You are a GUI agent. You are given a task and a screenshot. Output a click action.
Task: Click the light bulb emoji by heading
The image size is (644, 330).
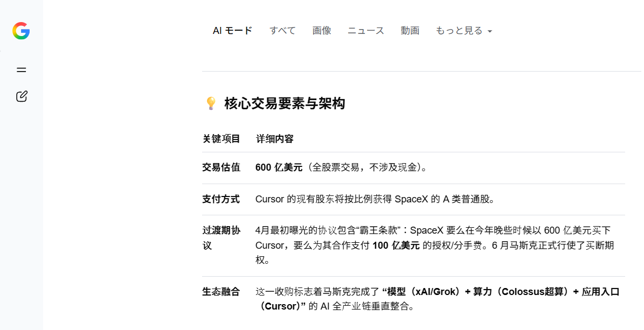tap(211, 103)
